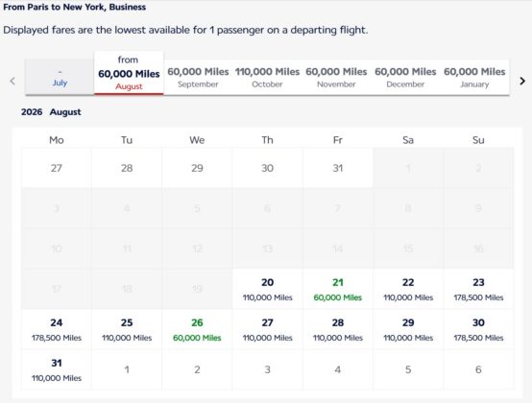
Task: Select August 24 date cell
Action: pos(57,329)
